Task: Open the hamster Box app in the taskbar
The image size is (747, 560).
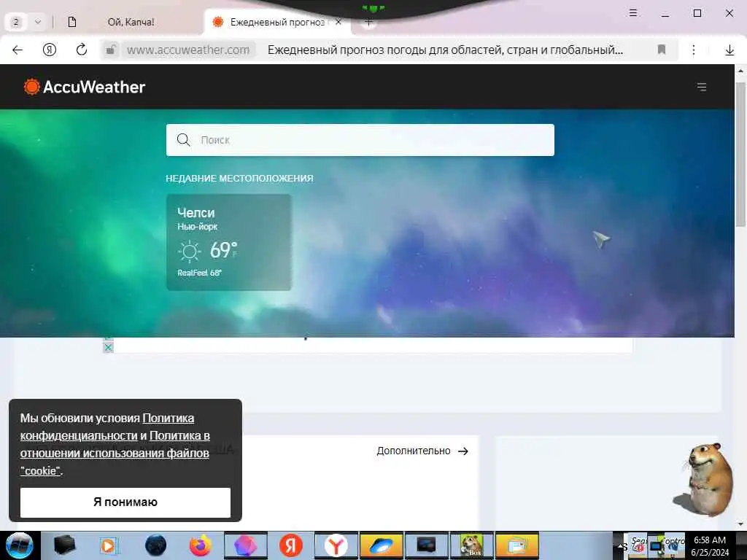Action: coord(472,545)
